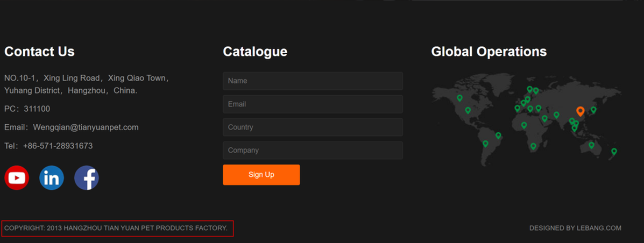Click the green pin on eastern Brazil
The image size is (644, 243).
coord(498,135)
